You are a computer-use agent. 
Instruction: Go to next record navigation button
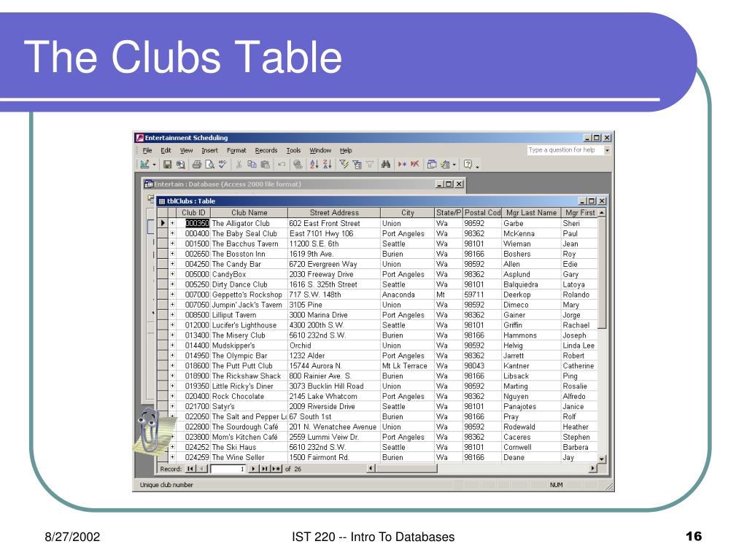coord(253,469)
